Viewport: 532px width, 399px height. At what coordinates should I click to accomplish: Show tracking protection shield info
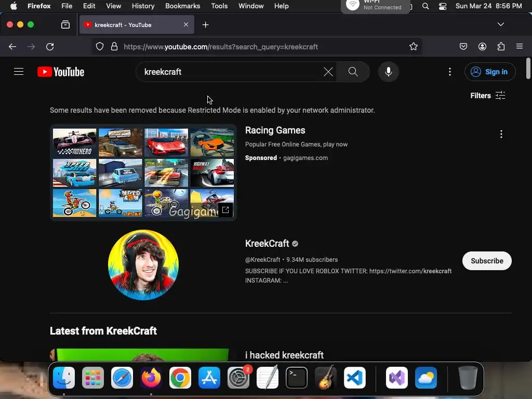99,46
